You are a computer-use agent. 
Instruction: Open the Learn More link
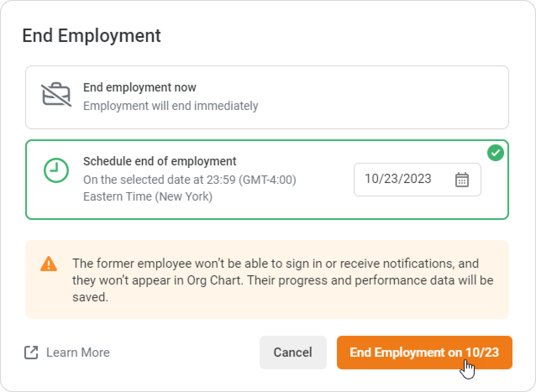pos(78,352)
